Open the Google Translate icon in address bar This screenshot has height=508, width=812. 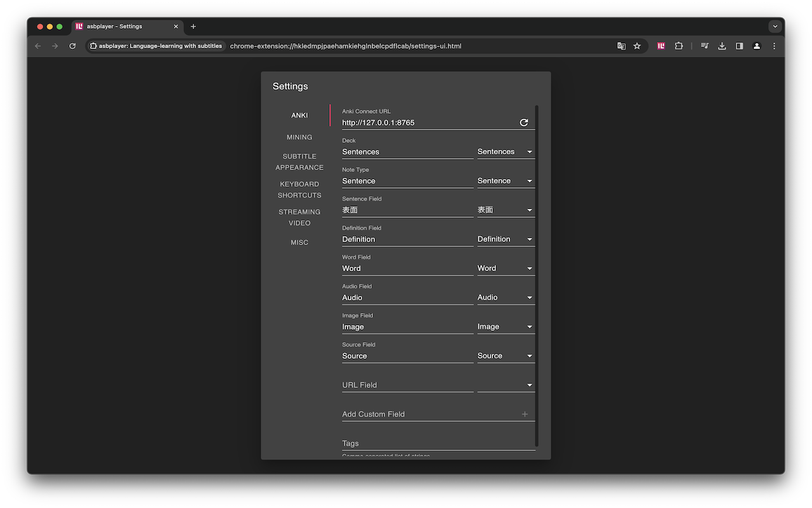click(x=621, y=46)
